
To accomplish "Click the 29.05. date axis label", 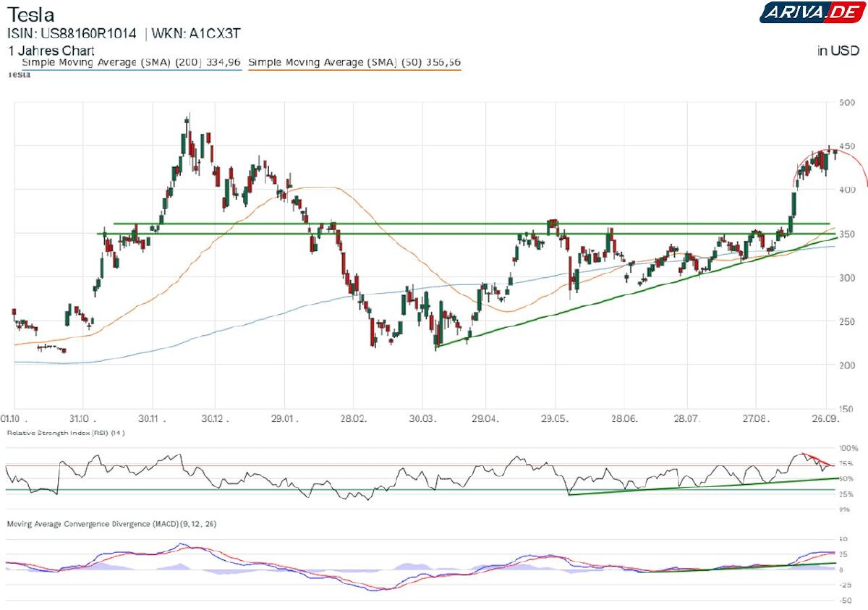I will point(555,419).
